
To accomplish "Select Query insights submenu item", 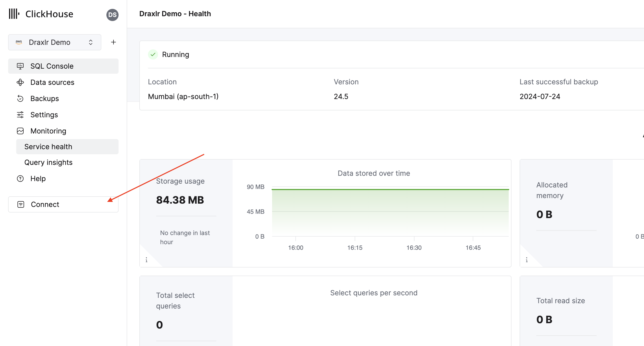I will [67, 162].
